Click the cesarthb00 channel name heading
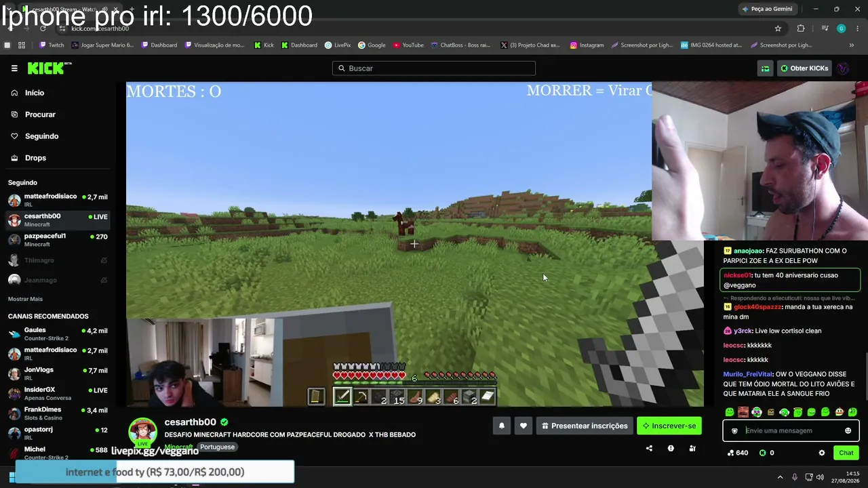The width and height of the screenshot is (868, 488). pos(190,422)
